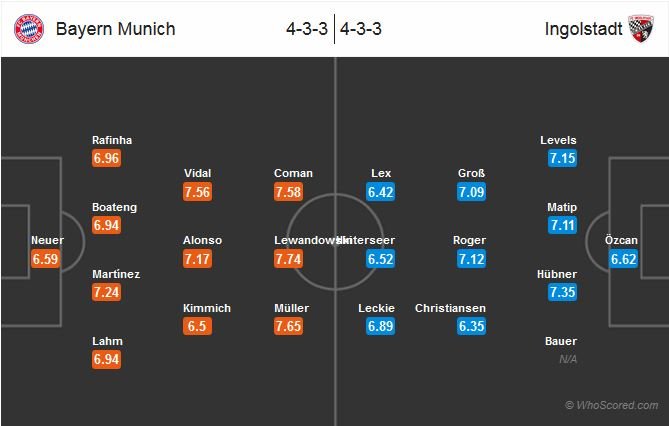Select Christiansen's 6.35 rating badge
This screenshot has width=669, height=426.
(472, 326)
